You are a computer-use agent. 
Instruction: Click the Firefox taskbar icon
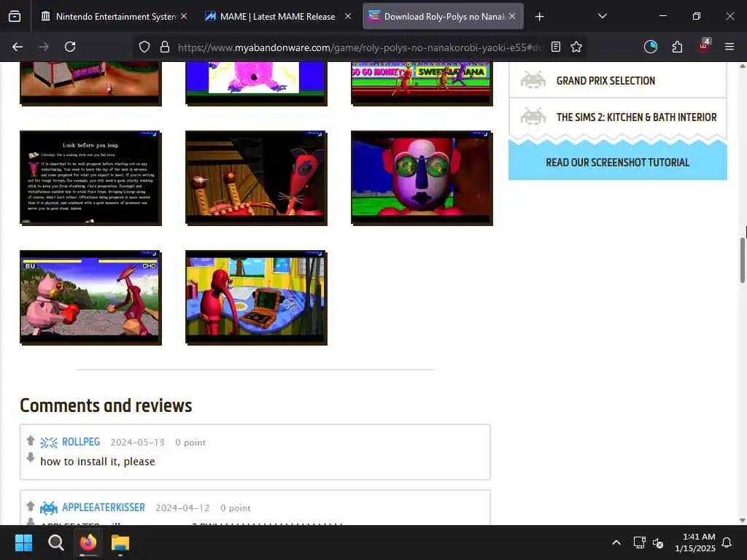click(88, 542)
